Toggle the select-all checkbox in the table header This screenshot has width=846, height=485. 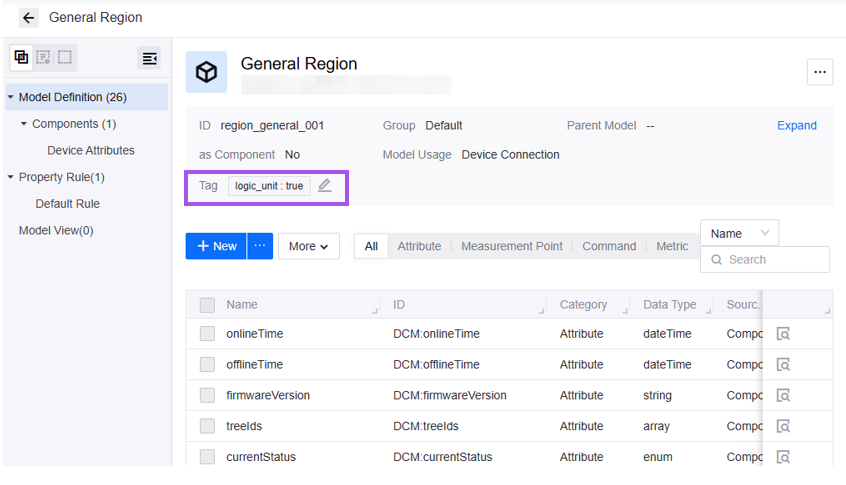[x=207, y=305]
